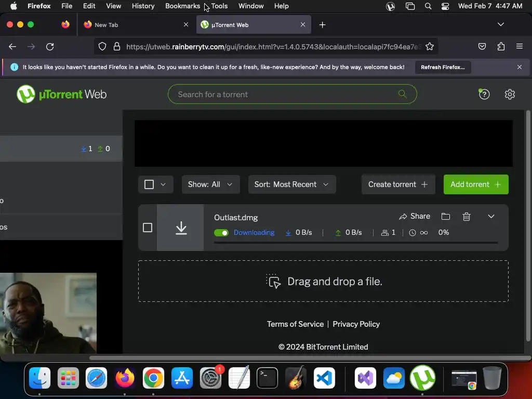
Task: Click the info icon in notification bar
Action: pos(14,67)
